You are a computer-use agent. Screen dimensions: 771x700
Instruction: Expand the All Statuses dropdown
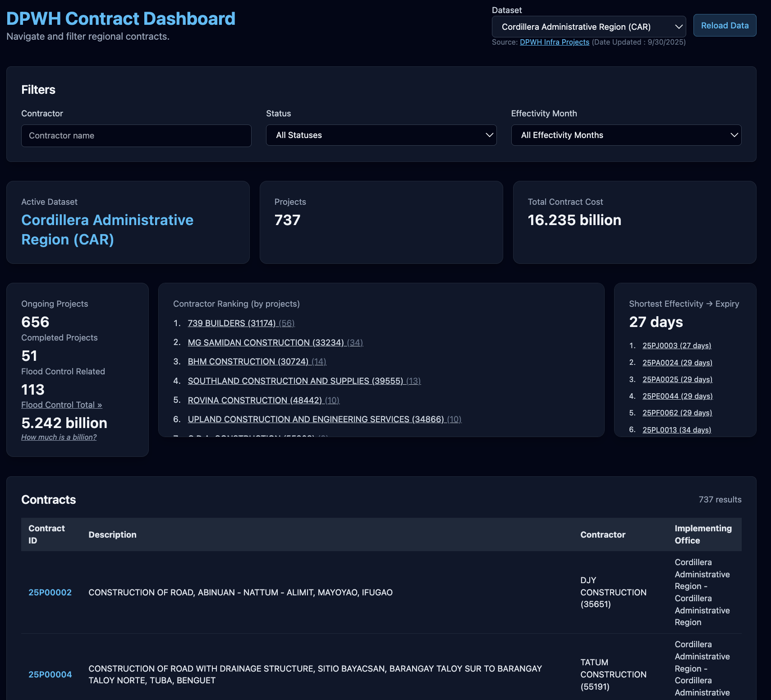[381, 135]
